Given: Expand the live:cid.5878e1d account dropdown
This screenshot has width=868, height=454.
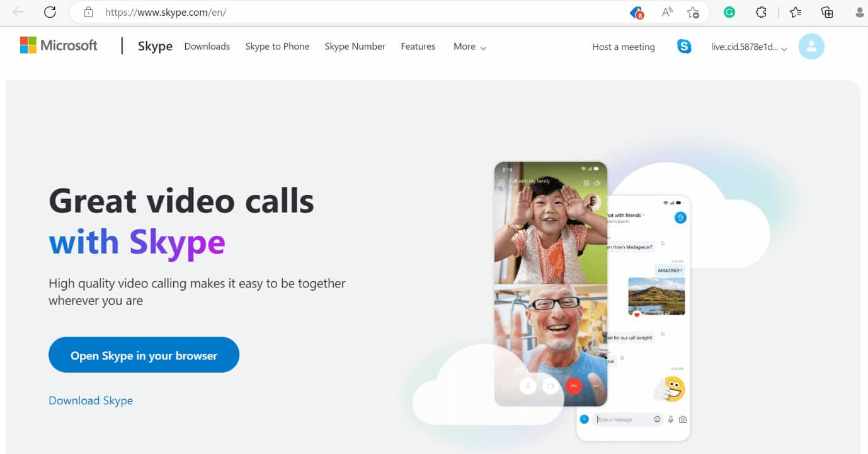Looking at the screenshot, I should point(750,47).
